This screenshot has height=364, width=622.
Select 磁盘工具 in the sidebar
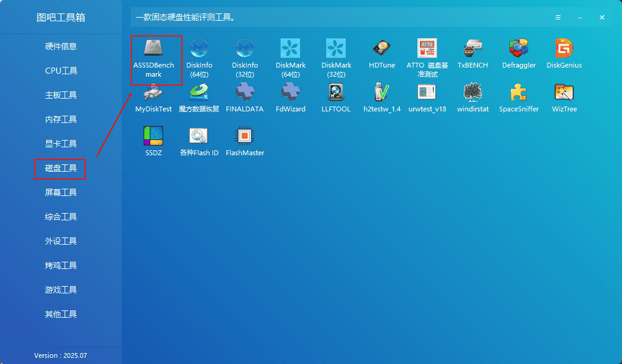(x=61, y=169)
